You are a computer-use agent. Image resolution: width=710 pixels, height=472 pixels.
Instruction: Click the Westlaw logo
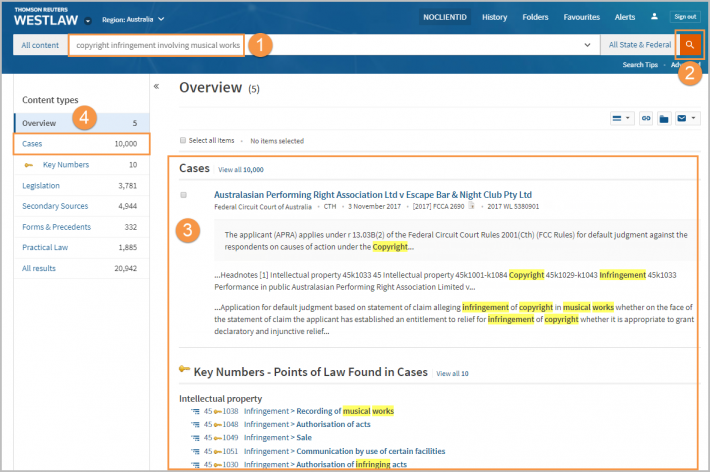[46, 17]
